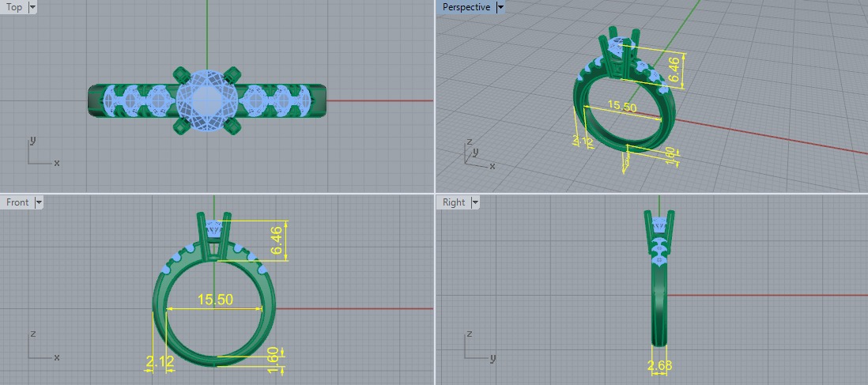Image resolution: width=868 pixels, height=385 pixels.
Task: Open the Right viewport dropdown arrow
Action: [x=475, y=202]
